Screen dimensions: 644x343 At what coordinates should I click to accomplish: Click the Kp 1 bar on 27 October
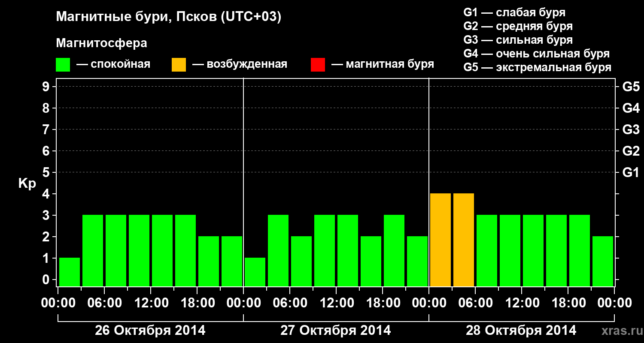255,272
